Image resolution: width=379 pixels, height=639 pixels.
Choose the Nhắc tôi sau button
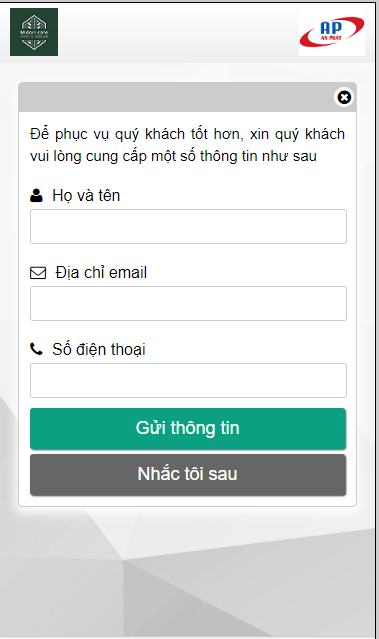pos(188,475)
